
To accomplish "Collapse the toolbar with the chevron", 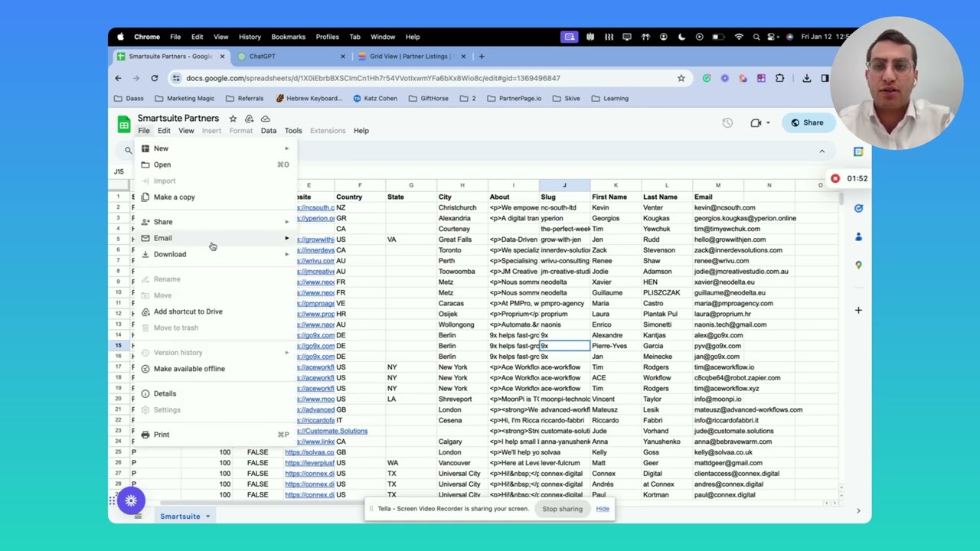I will 822,151.
